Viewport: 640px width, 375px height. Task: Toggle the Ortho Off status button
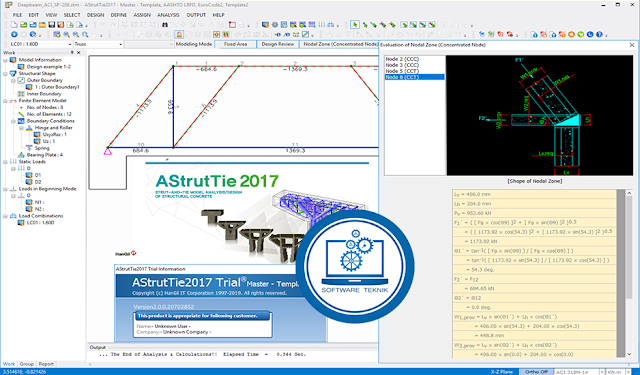point(536,372)
